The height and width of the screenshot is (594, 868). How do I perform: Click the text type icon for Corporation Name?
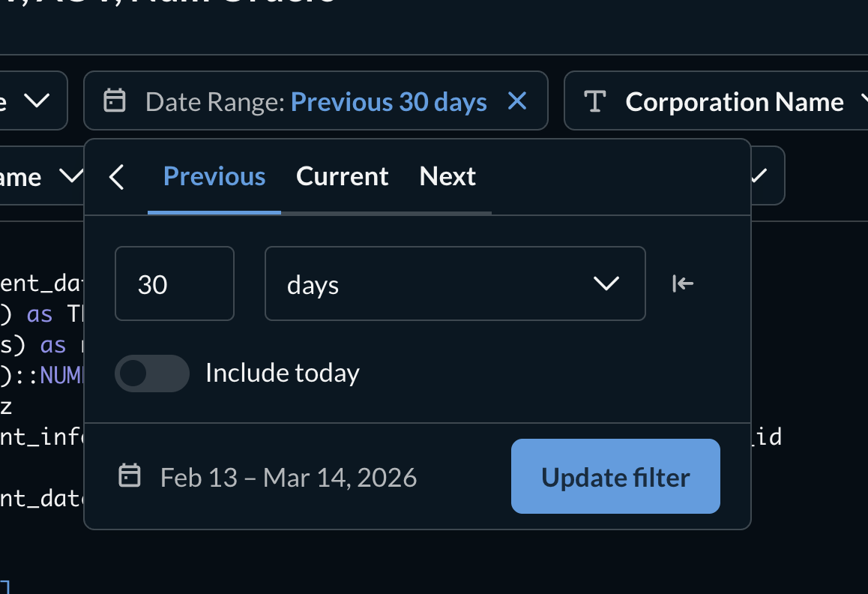[594, 101]
